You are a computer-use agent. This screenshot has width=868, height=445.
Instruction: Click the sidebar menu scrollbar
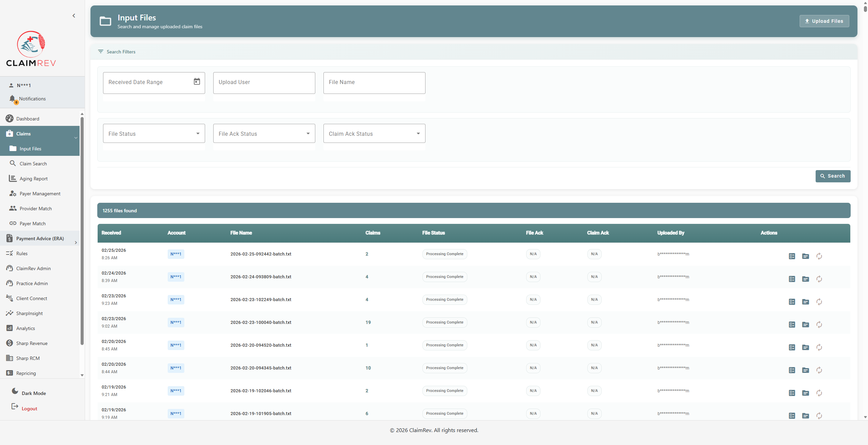pyautogui.click(x=82, y=231)
